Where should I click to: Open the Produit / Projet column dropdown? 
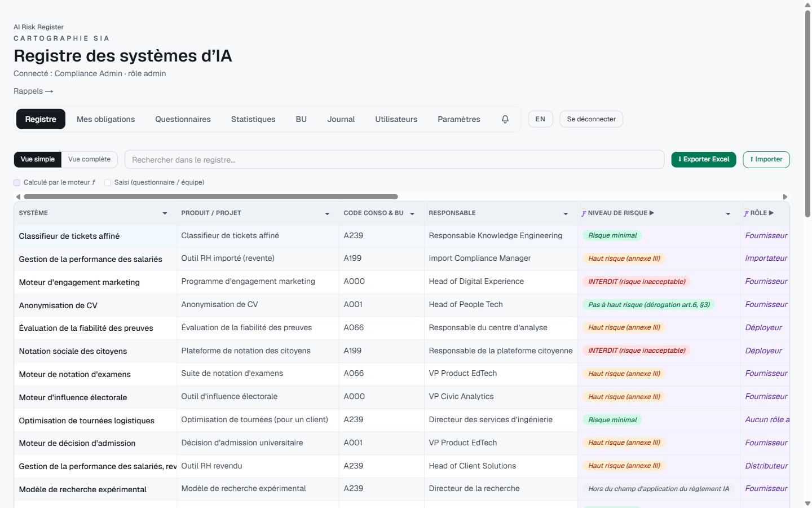[327, 213]
